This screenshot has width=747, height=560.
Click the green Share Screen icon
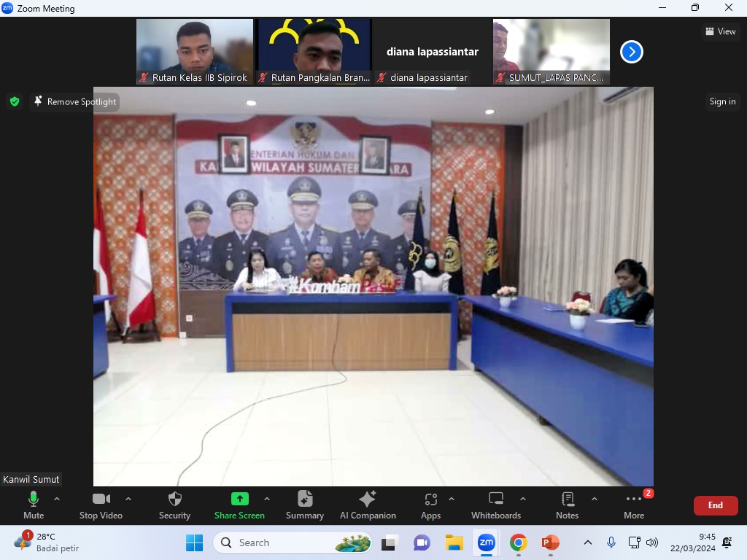coord(239,499)
